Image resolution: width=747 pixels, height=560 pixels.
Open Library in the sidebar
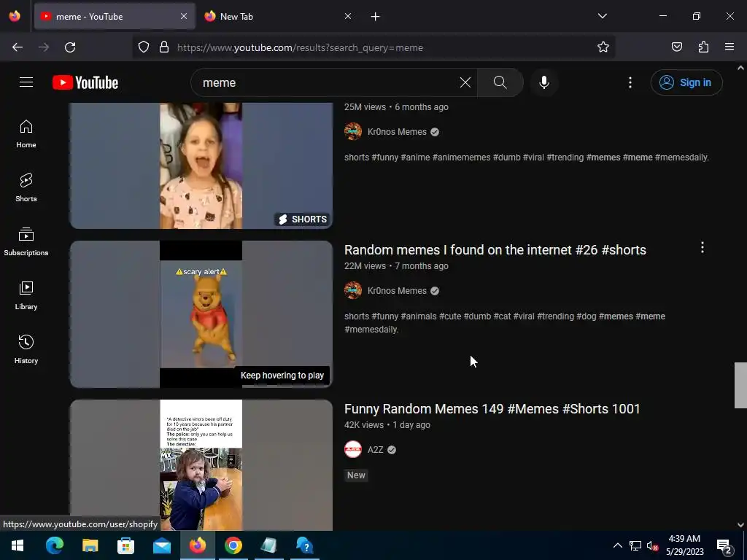tap(26, 295)
